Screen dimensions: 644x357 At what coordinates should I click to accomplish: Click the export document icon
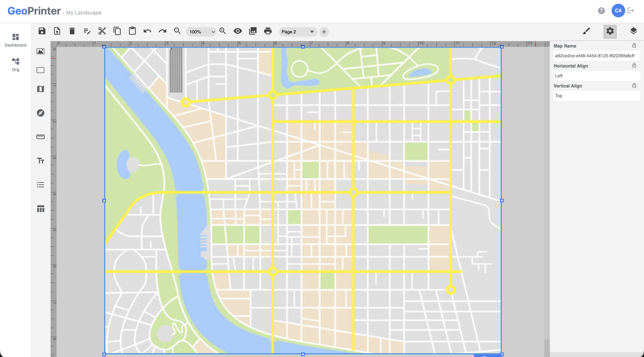click(x=57, y=31)
